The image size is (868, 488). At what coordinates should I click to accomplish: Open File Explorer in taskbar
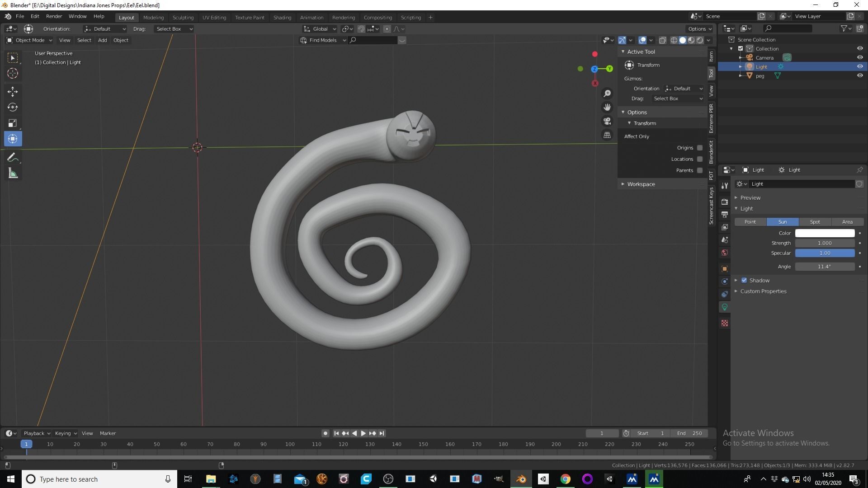coord(211,479)
